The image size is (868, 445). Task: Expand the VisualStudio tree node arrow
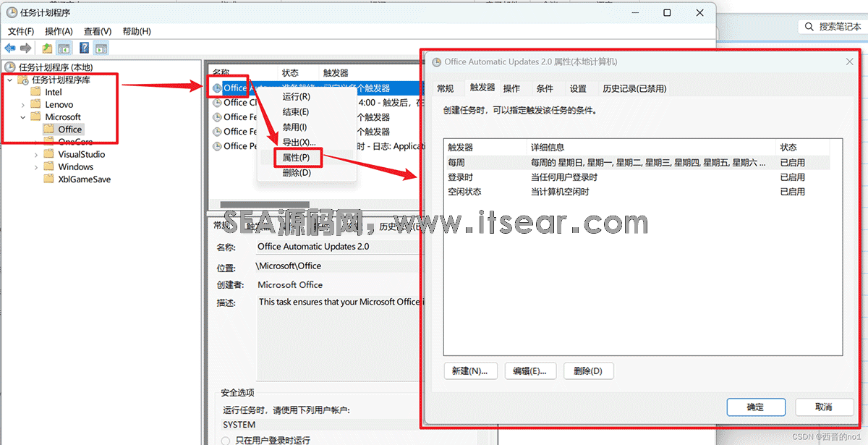37,154
